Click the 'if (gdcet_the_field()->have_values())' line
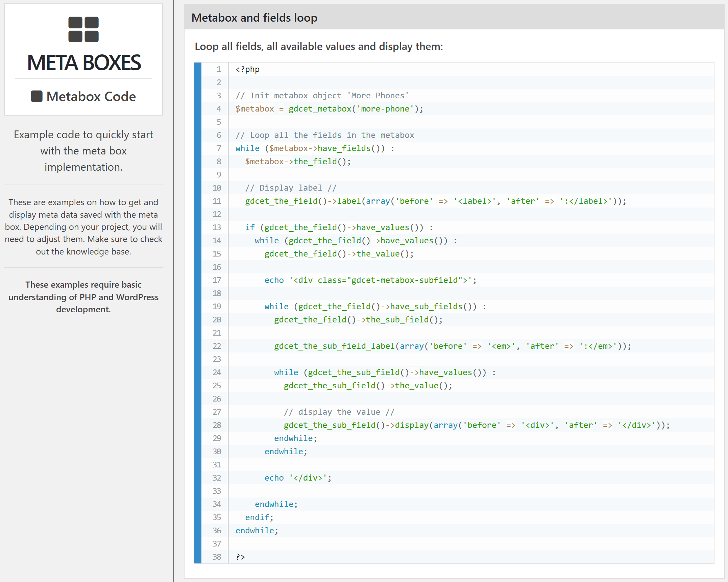This screenshot has width=728, height=582. [339, 227]
